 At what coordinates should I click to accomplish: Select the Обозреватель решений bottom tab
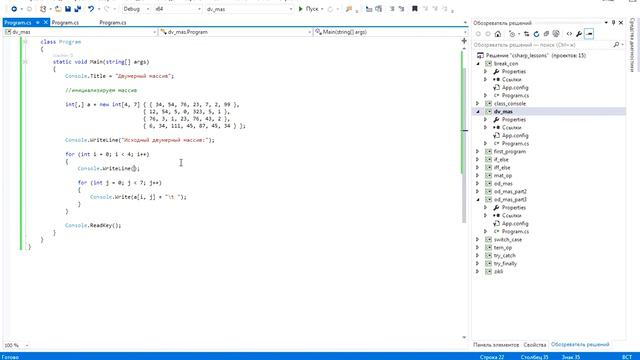coord(580,345)
